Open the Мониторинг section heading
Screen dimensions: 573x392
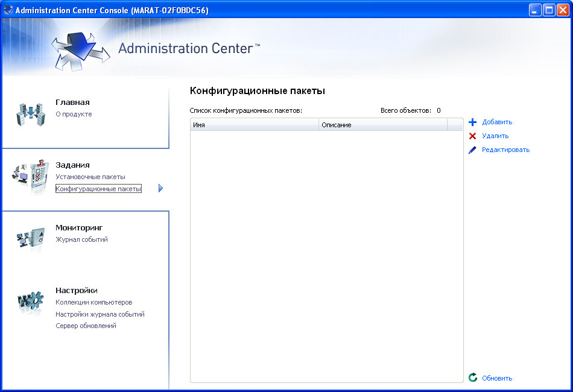(x=79, y=228)
